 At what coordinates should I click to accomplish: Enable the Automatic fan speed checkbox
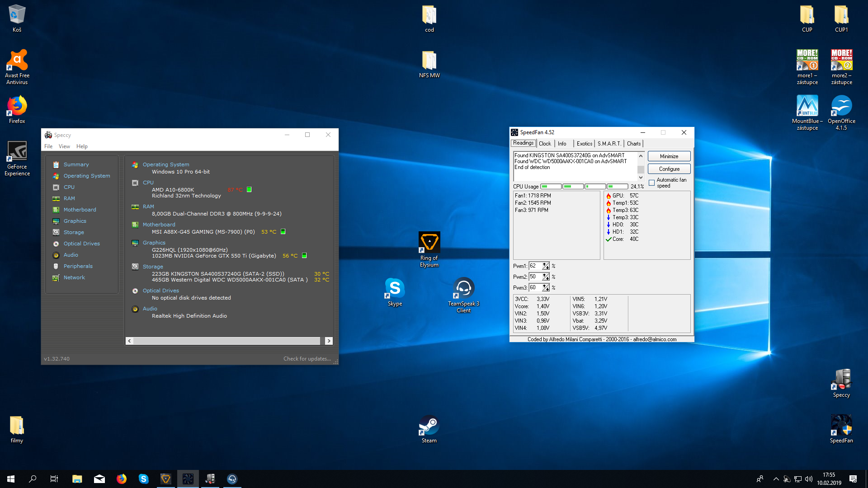(651, 183)
